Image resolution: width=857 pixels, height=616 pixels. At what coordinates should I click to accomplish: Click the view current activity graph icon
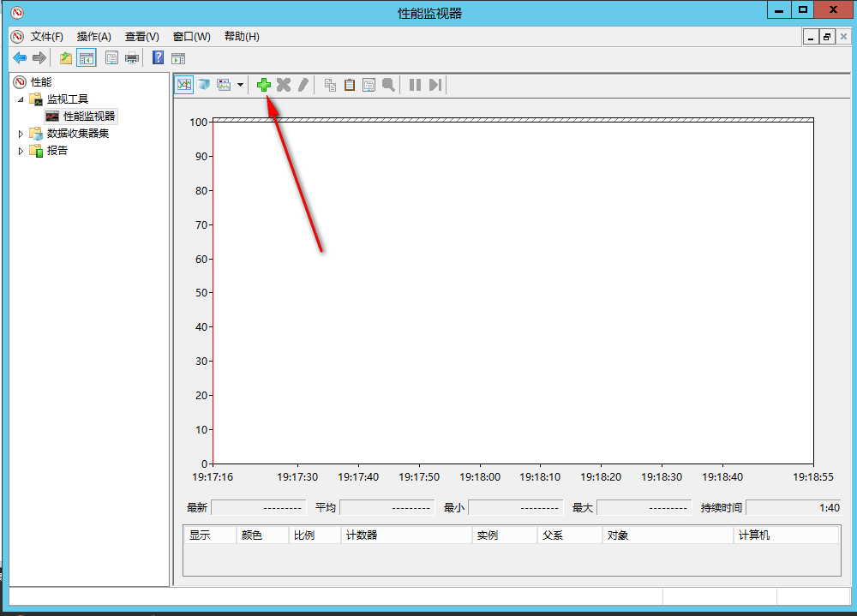coord(183,85)
